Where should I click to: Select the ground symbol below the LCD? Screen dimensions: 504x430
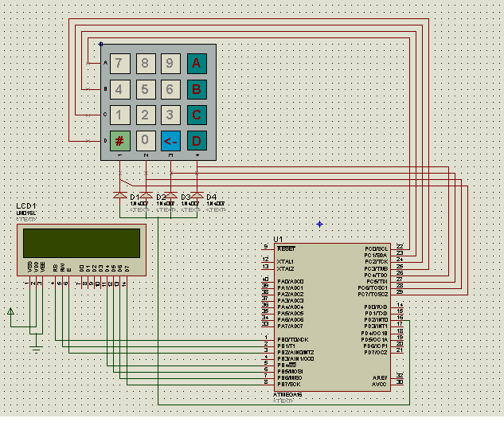[x=36, y=348]
